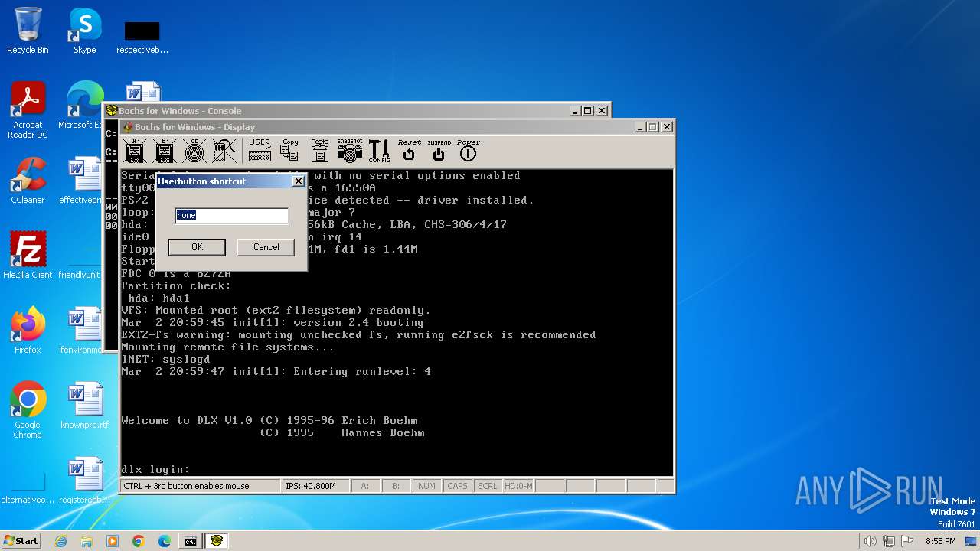Switch to the console taskbar button

tap(191, 541)
